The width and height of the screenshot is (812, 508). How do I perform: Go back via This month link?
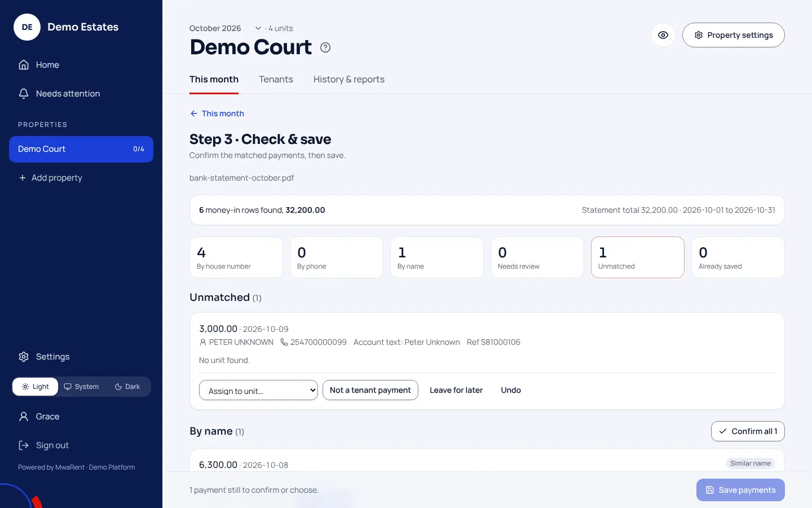[x=217, y=113]
